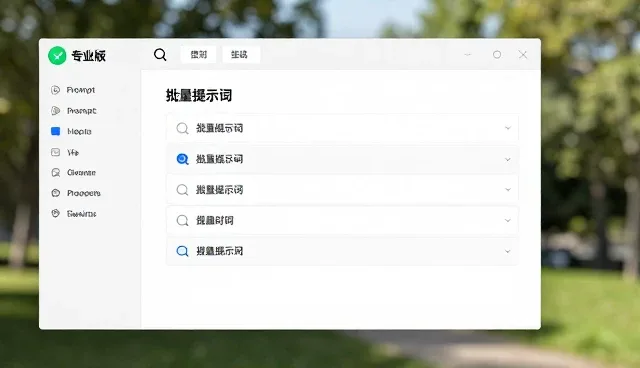Expand the first list row with its chevron
Image resolution: width=640 pixels, height=368 pixels.
pyautogui.click(x=508, y=128)
